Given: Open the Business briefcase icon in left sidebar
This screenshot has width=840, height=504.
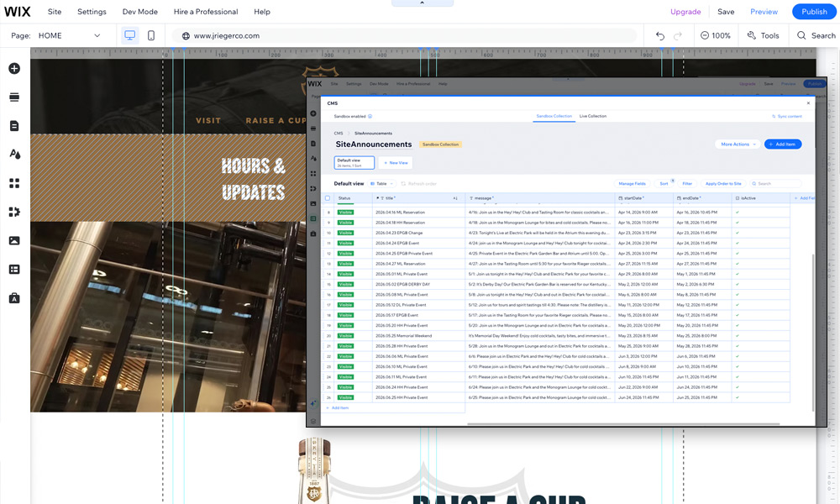Looking at the screenshot, I should pyautogui.click(x=14, y=298).
